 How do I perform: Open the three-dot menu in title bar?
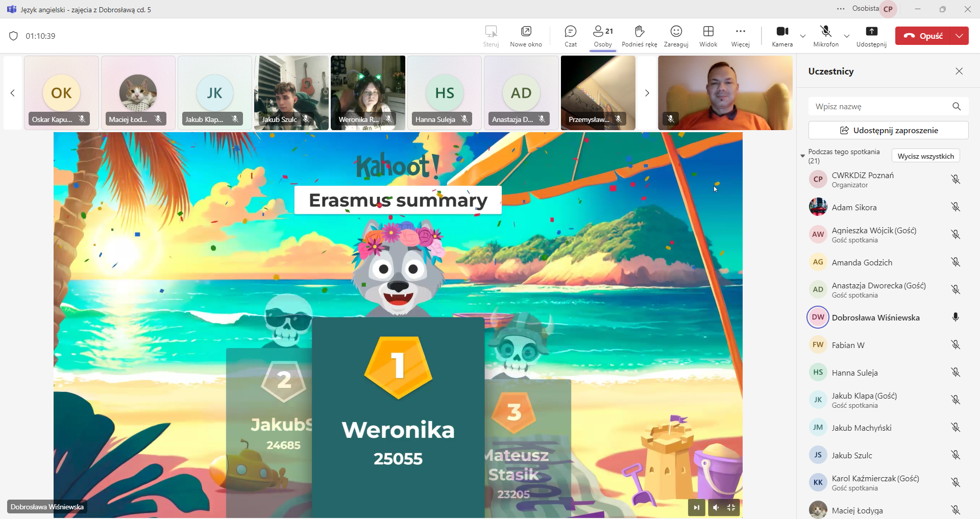(841, 9)
